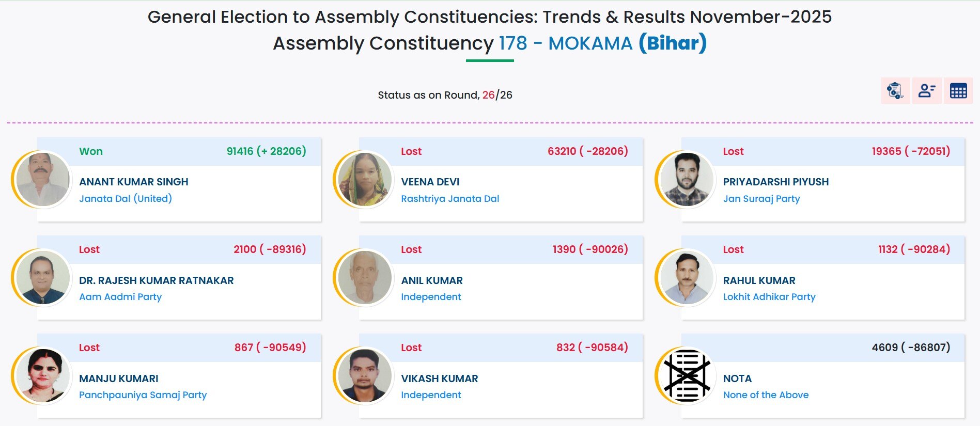Viewport: 980px width, 426px height.
Task: Click Manju Kumari's candidate photo
Action: tap(43, 375)
